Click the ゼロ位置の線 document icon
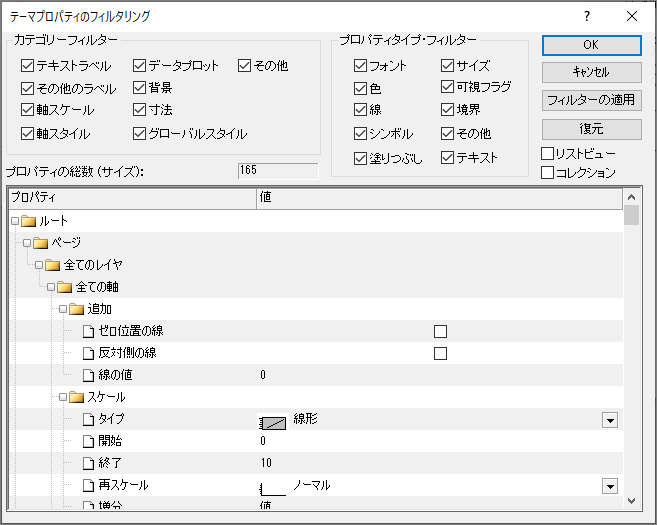The image size is (657, 525). click(88, 331)
